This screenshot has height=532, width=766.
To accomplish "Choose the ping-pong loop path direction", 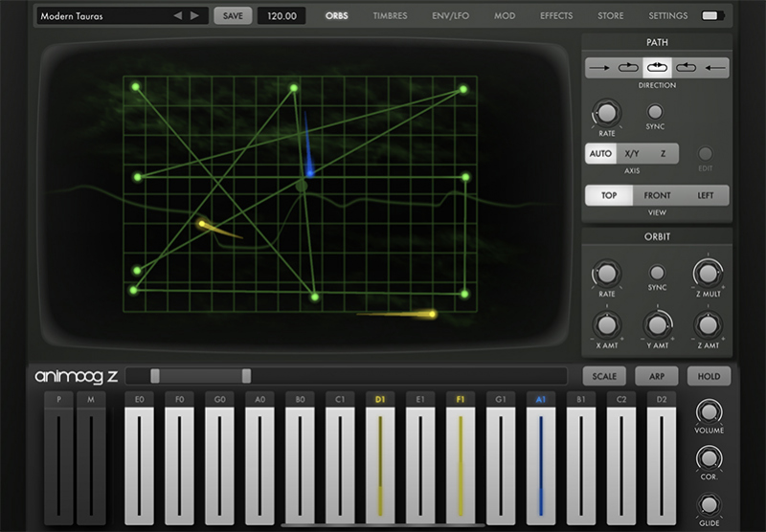I will (657, 68).
